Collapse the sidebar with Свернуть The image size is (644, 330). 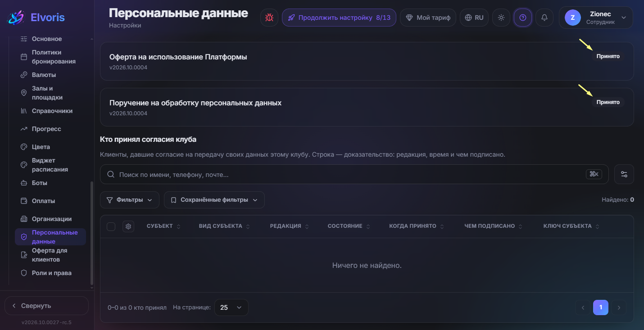[46, 306]
